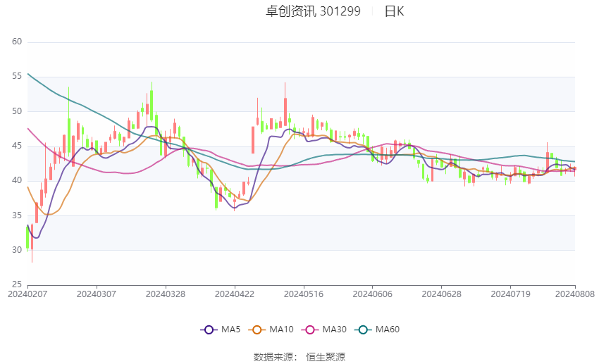This screenshot has height=364, width=599.
Task: Click the 日K label in the title
Action: 394,11
